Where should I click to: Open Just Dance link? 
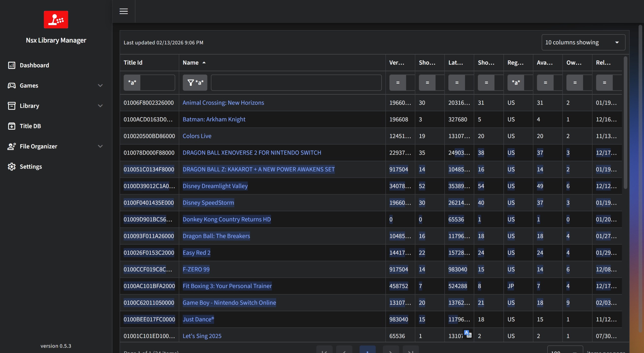[x=198, y=319]
